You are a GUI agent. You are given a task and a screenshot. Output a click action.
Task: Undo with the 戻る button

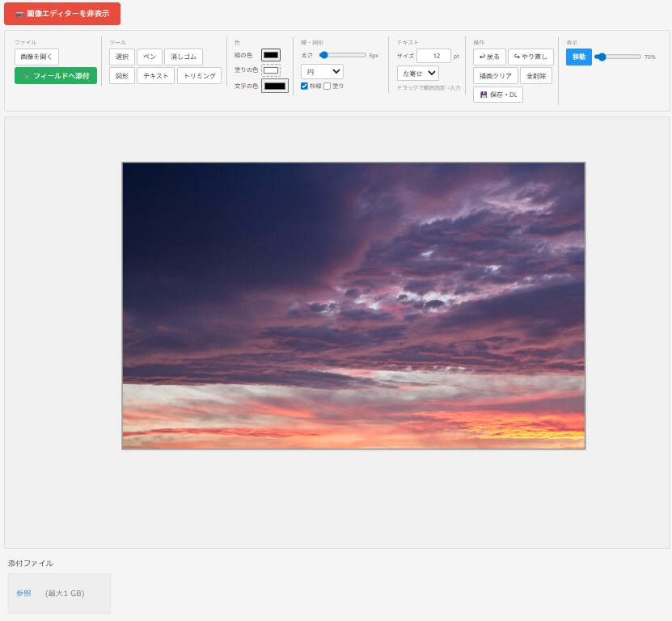pyautogui.click(x=489, y=57)
